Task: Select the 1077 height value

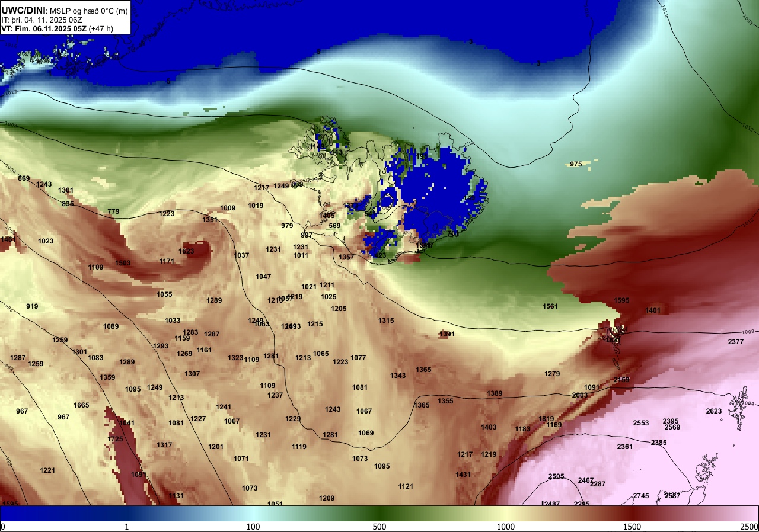Action: (x=358, y=358)
